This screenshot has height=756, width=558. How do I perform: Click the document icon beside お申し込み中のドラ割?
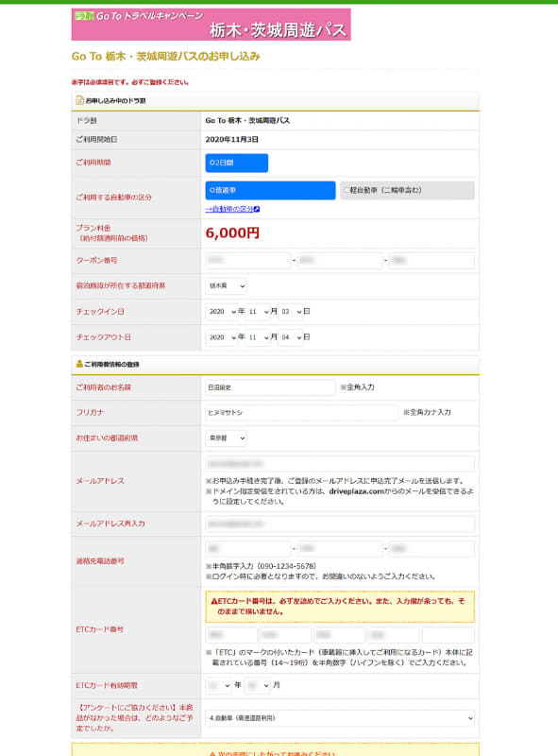(79, 100)
